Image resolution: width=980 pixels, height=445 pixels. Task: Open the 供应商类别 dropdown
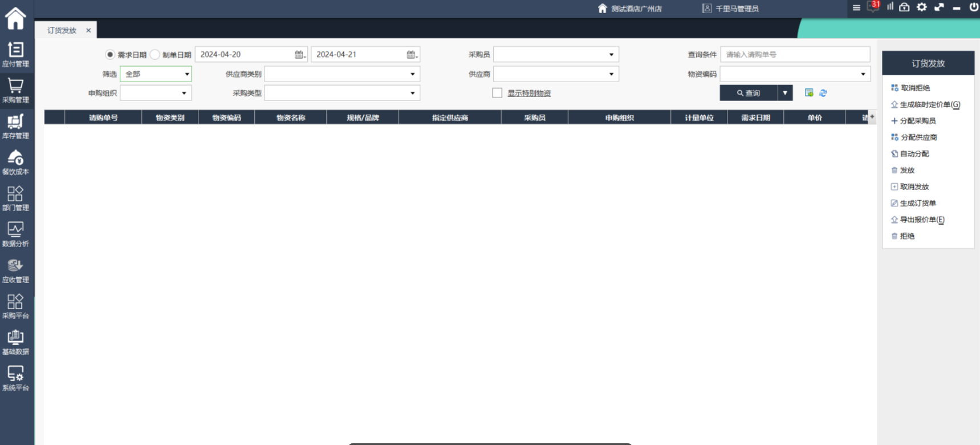pyautogui.click(x=342, y=74)
